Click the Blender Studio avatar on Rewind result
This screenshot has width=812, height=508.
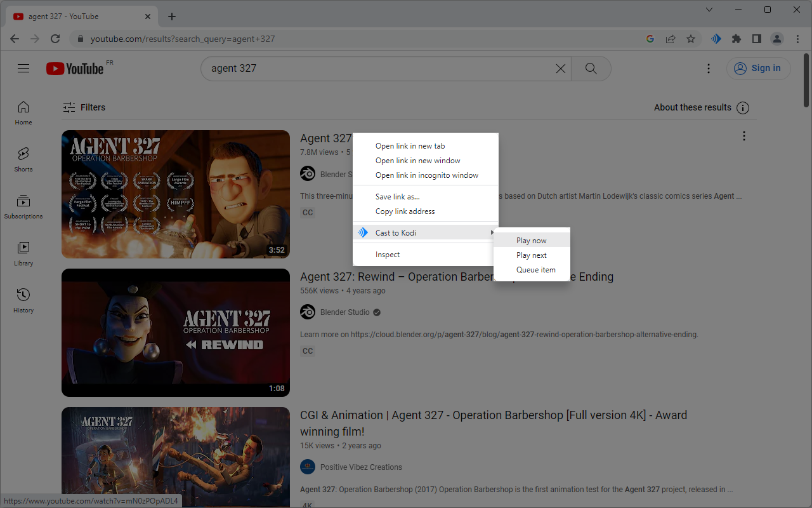click(308, 312)
